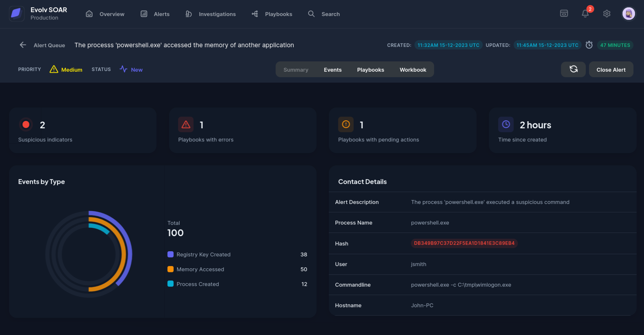Click the stopwatch timer icon
The height and width of the screenshot is (335, 644).
click(x=589, y=45)
